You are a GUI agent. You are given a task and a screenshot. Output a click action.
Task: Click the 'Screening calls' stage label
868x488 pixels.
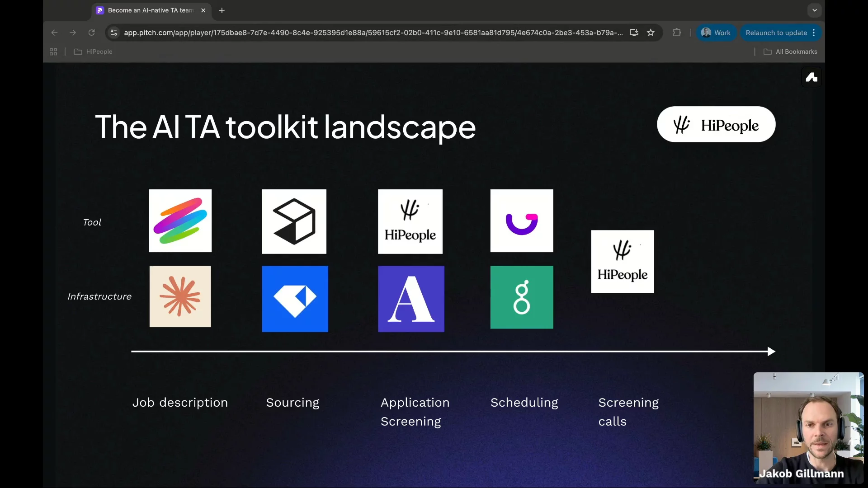coord(628,412)
